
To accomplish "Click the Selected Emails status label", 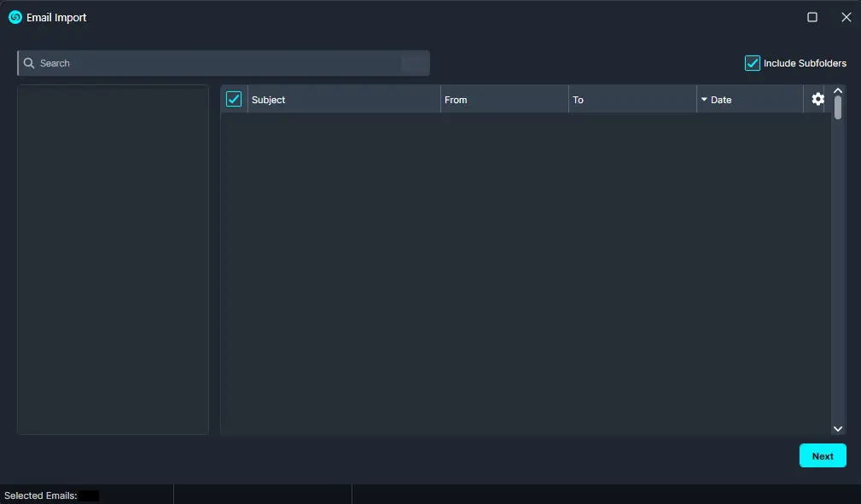I will 41,495.
